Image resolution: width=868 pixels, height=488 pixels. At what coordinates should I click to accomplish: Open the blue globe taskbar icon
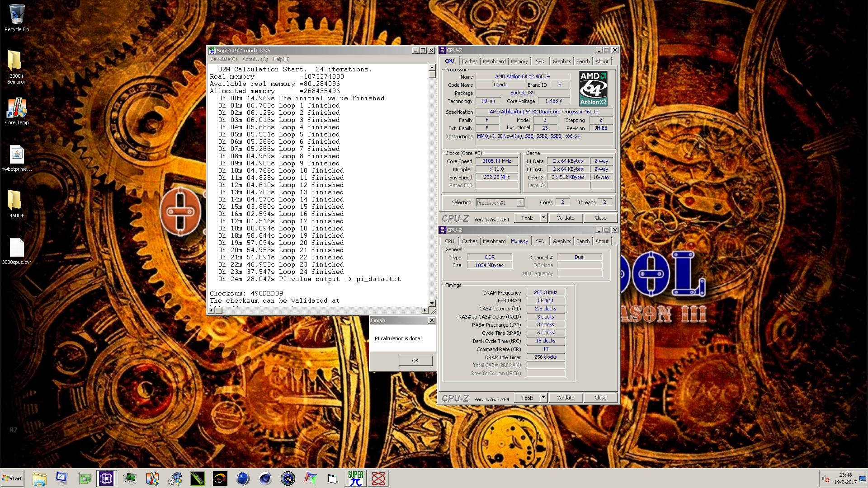[243, 479]
